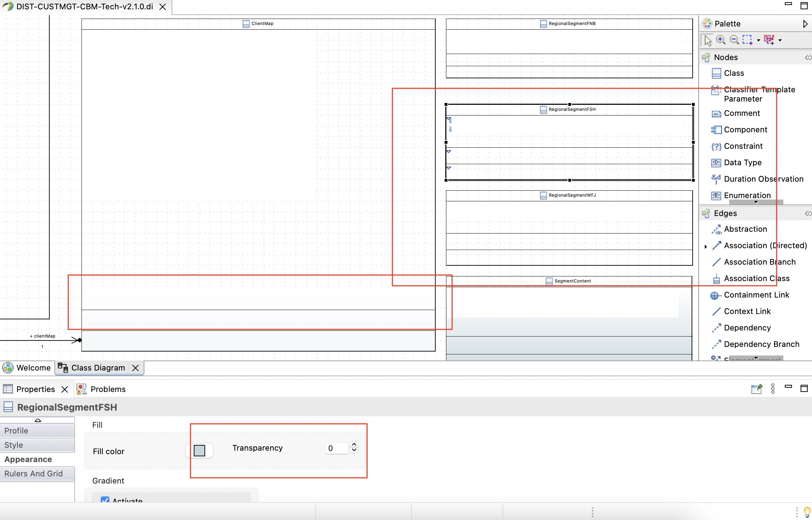Click the Transparency value field
The width and height of the screenshot is (812, 520).
[337, 448]
